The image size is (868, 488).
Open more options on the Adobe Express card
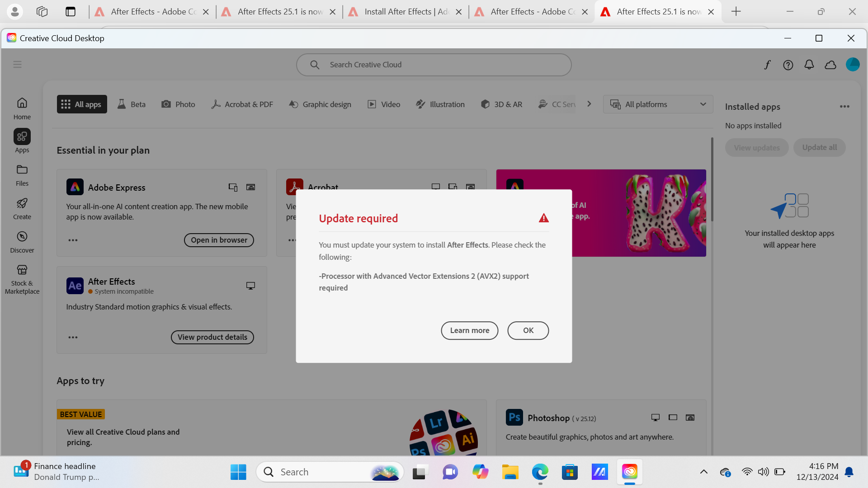pyautogui.click(x=72, y=240)
